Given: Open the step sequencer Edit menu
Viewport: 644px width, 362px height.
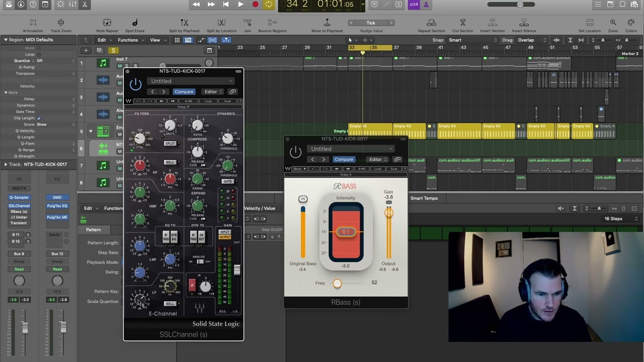Looking at the screenshot, I should coord(91,208).
